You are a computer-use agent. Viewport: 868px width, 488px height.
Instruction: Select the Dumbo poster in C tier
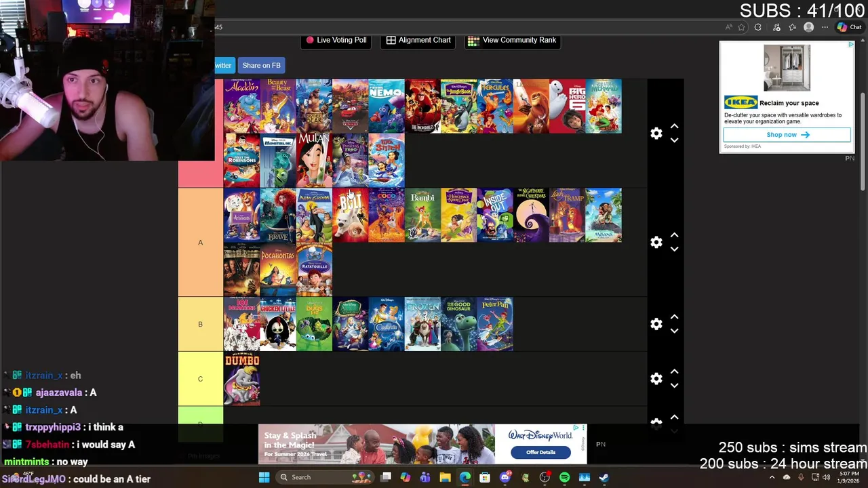241,379
